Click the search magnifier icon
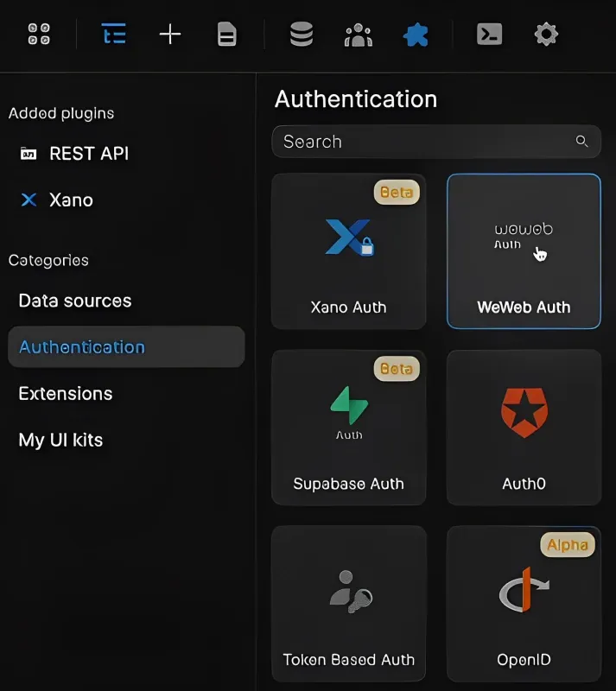The width and height of the screenshot is (616, 691). tap(581, 141)
